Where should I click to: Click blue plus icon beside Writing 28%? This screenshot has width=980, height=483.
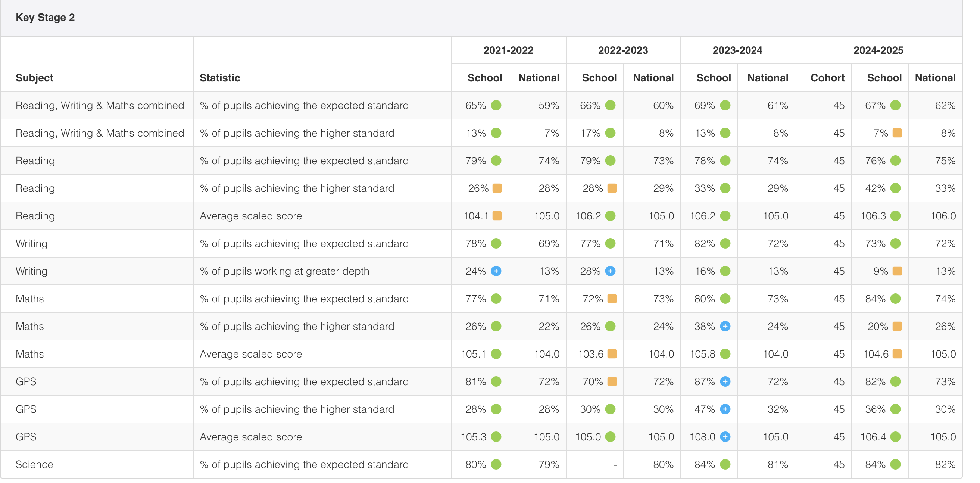(x=610, y=271)
